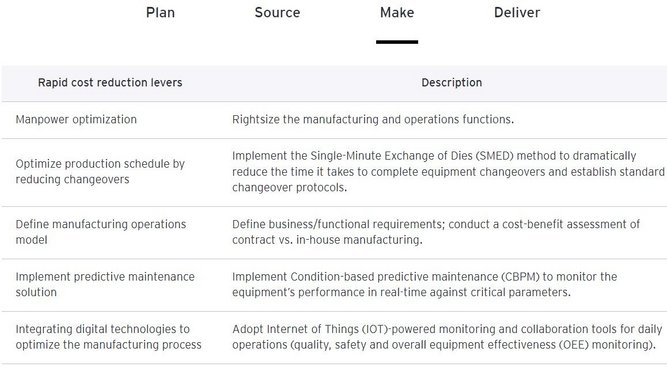Image resolution: width=667 pixels, height=367 pixels.
Task: Click the text 'contract vs. in-house manufacturing.'
Action: (327, 240)
